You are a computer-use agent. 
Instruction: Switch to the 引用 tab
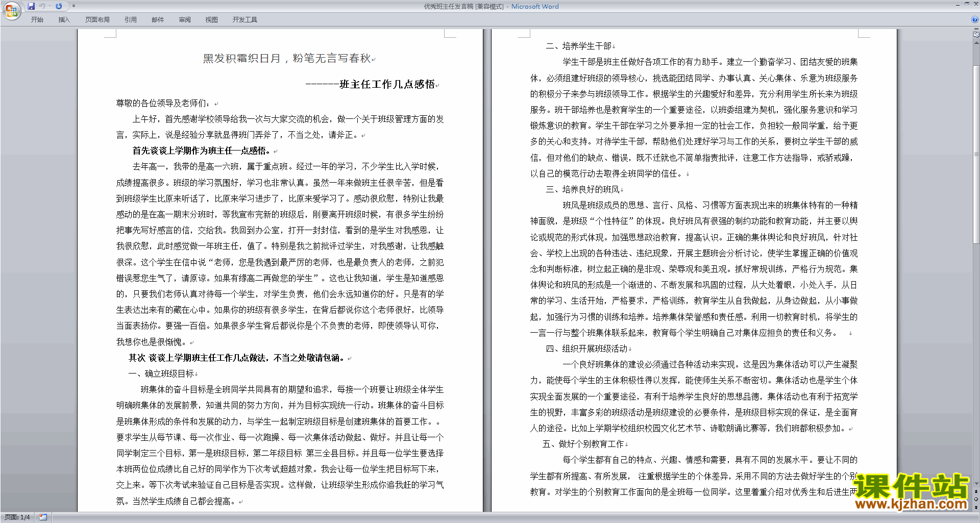(x=131, y=20)
